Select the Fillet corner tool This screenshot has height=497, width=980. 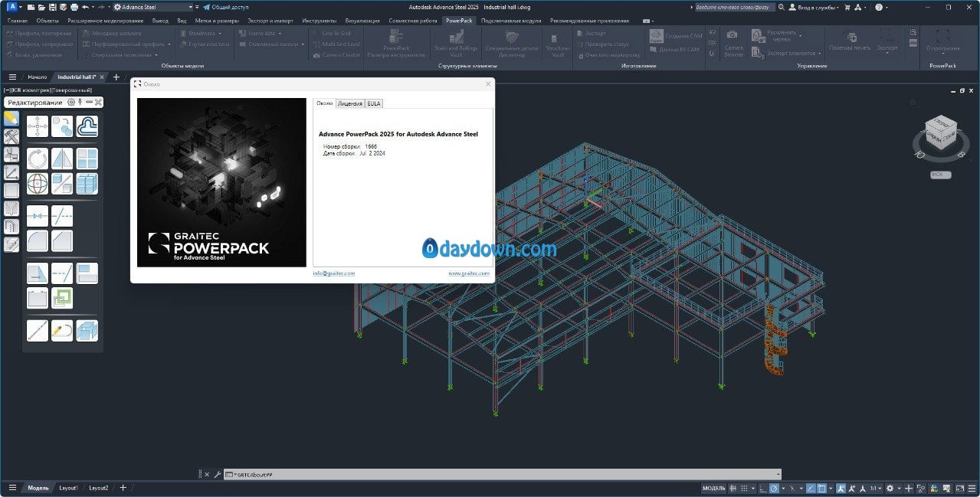click(x=38, y=241)
